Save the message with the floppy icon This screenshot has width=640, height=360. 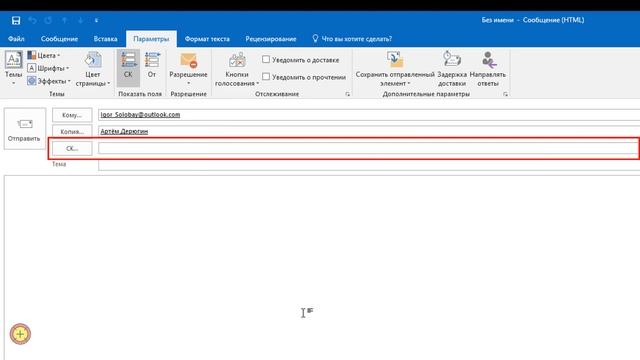click(16, 20)
